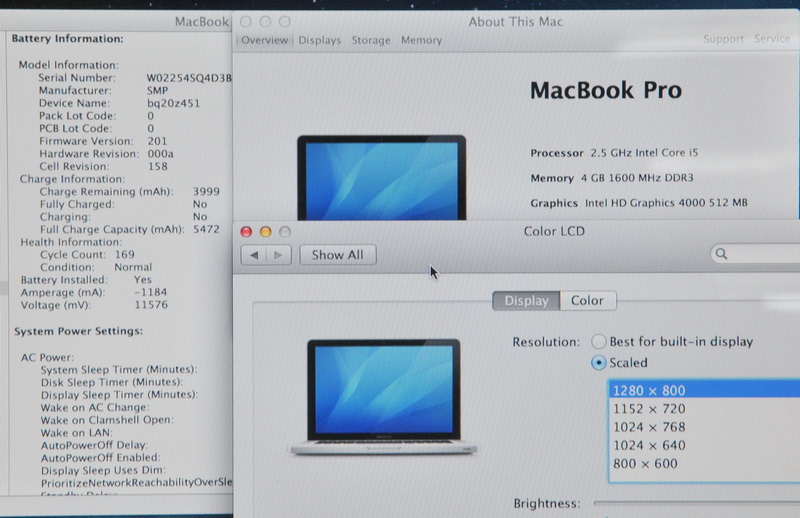
Task: Click Voltage value 11576
Action: click(151, 305)
